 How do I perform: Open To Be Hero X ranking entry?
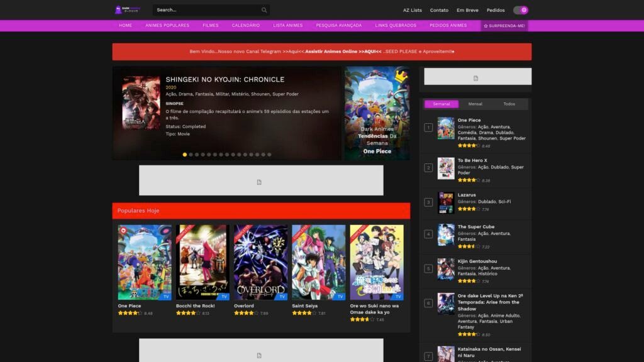tap(472, 160)
